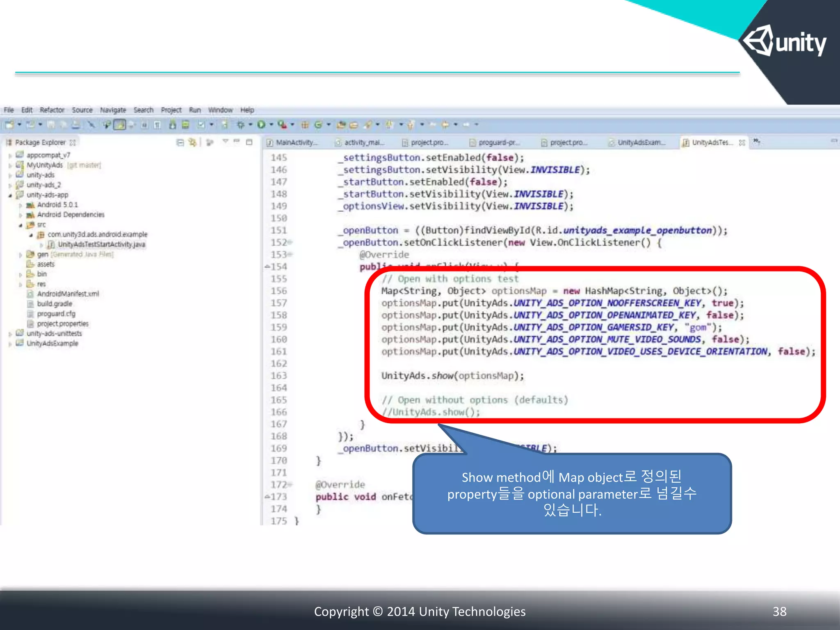Click the src source folder icon

point(30,225)
